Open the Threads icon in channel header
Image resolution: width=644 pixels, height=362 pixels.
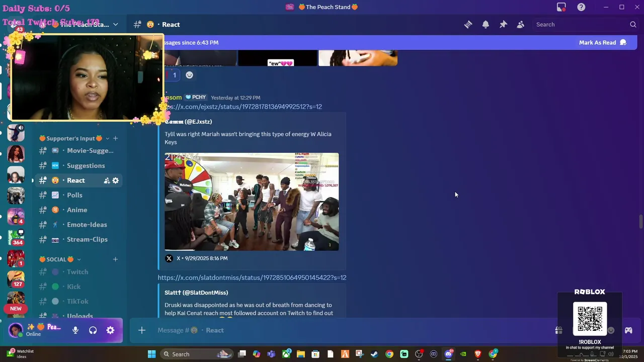468,24
